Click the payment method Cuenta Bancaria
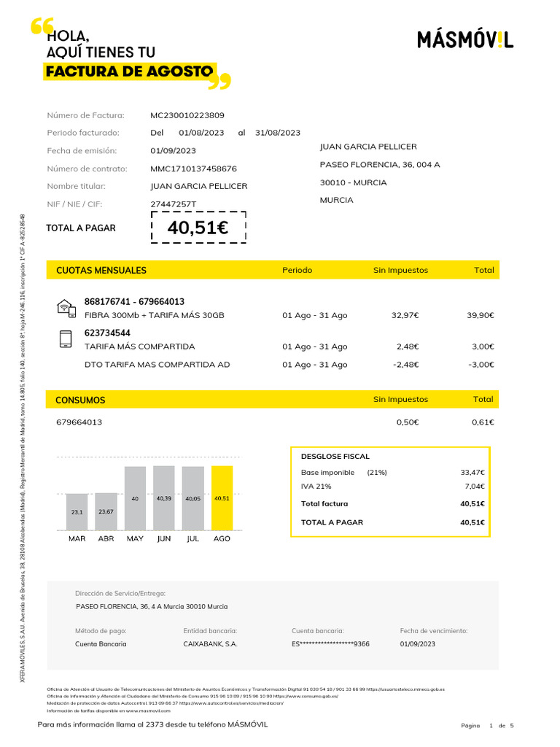Viewport: 560px width, 747px height. pos(101,644)
